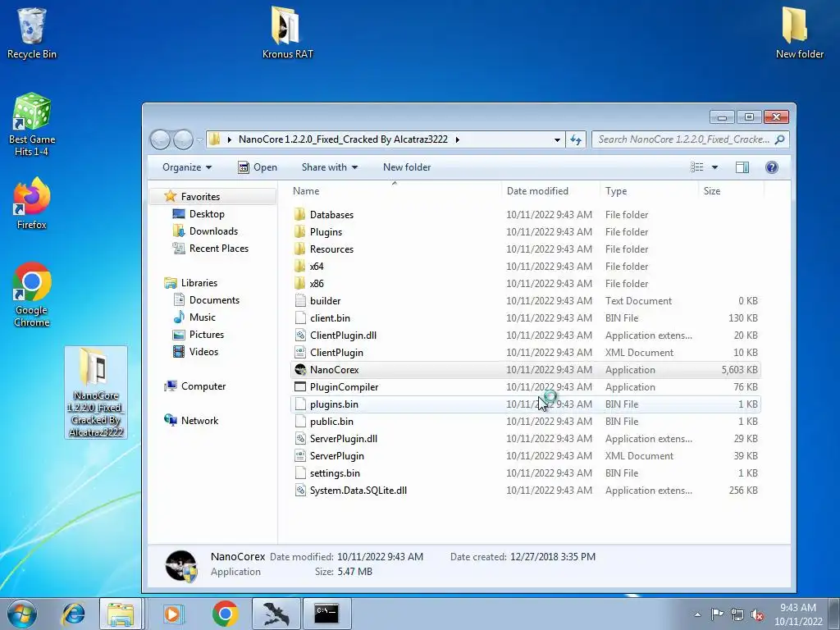Select Recent Places in navigation pane
This screenshot has height=630, width=840.
click(x=218, y=248)
